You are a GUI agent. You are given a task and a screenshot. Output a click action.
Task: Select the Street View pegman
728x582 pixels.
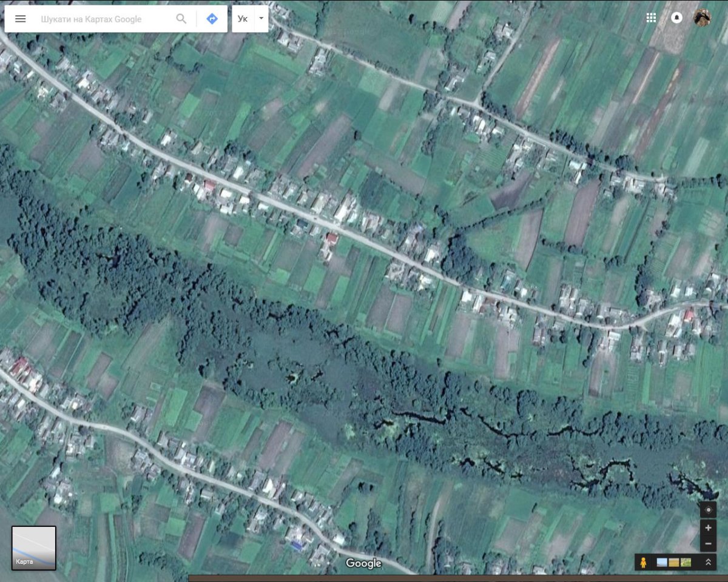point(644,563)
